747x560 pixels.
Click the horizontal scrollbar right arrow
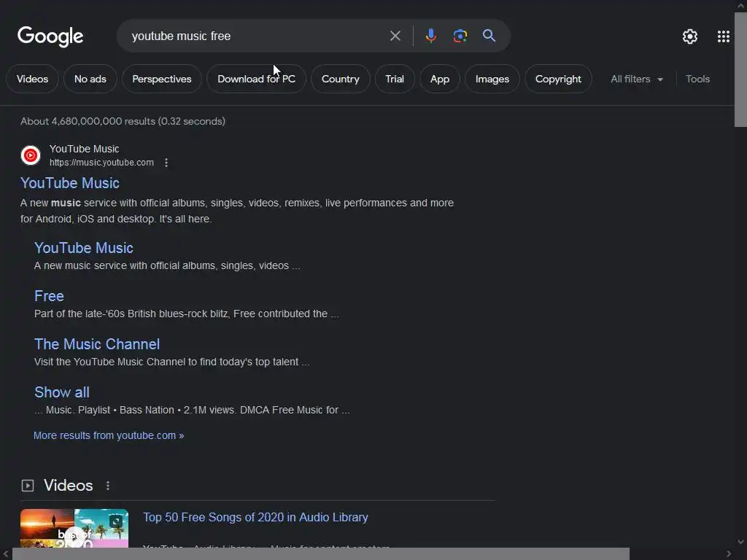[x=729, y=554]
